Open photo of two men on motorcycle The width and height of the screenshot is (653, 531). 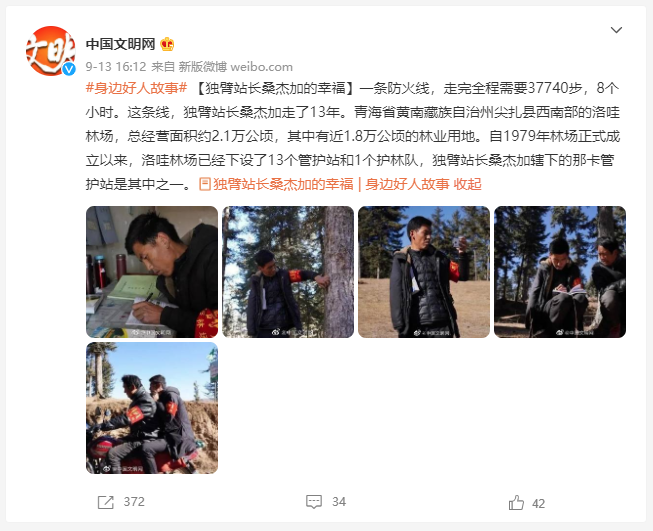point(152,408)
